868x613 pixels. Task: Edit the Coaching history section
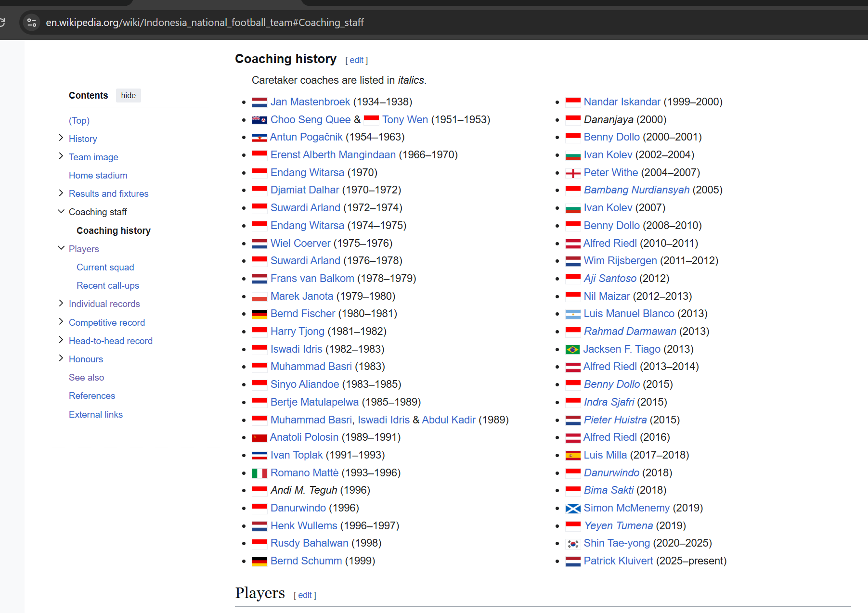pyautogui.click(x=356, y=60)
